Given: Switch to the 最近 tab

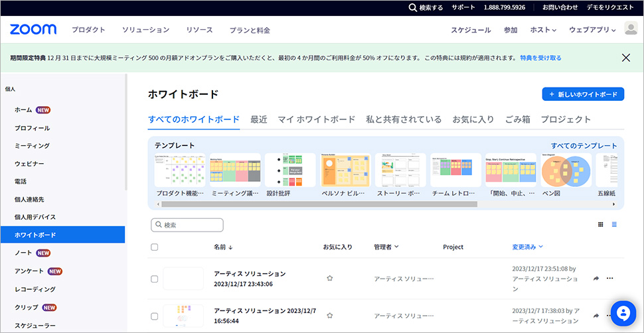Looking at the screenshot, I should pyautogui.click(x=259, y=119).
